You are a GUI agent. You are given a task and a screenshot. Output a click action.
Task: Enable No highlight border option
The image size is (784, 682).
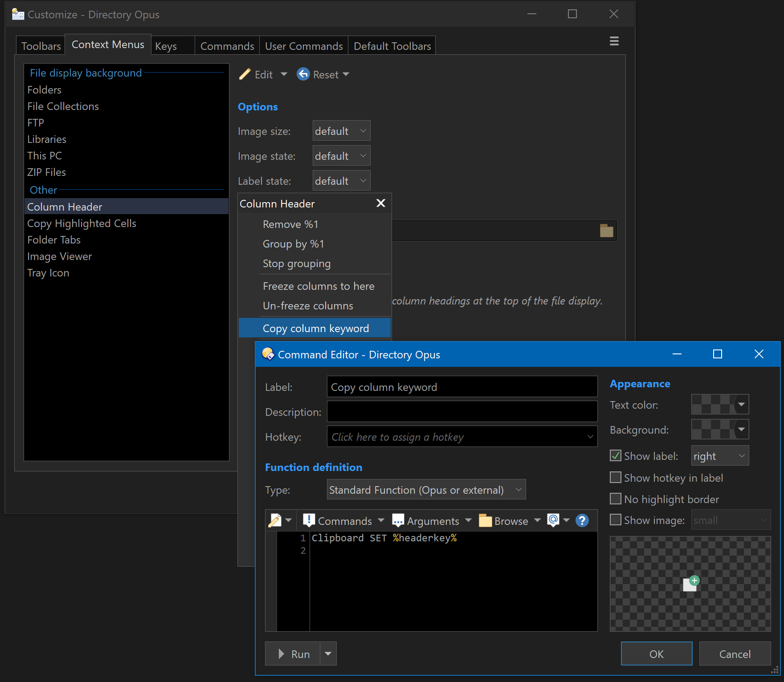pyautogui.click(x=616, y=499)
